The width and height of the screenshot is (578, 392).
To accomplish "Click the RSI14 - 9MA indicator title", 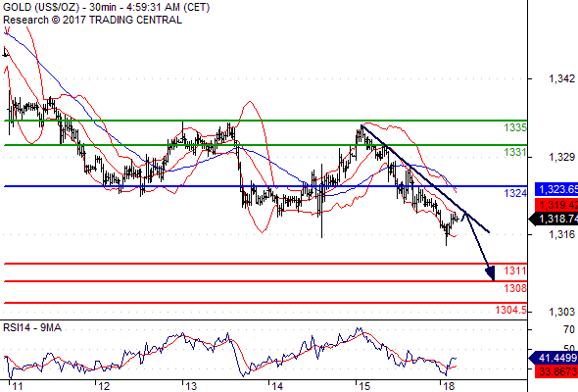I will coord(32,327).
